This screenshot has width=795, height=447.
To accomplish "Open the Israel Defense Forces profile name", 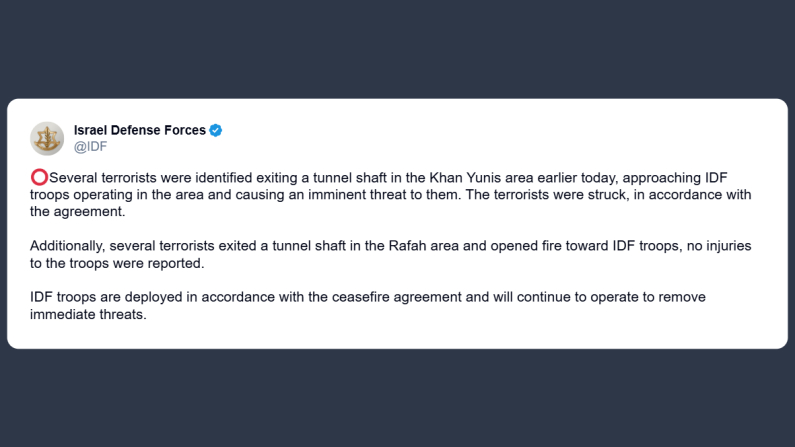I will click(140, 130).
